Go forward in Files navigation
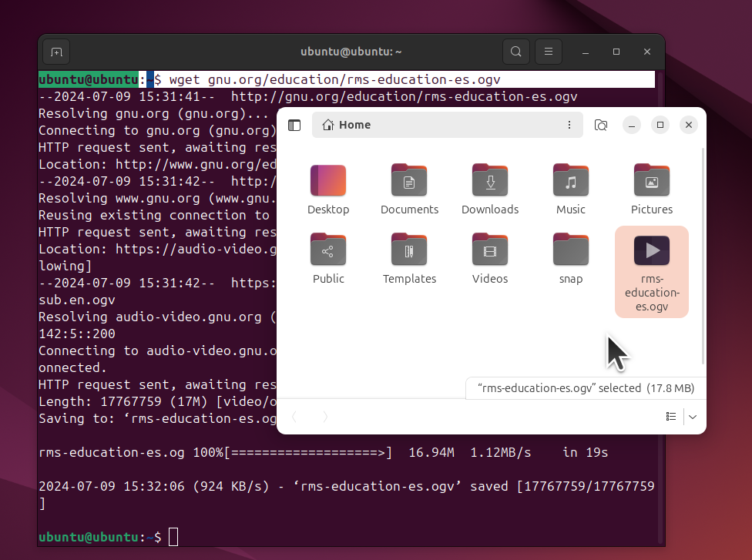Screen dimensions: 752x560 [x=325, y=416]
